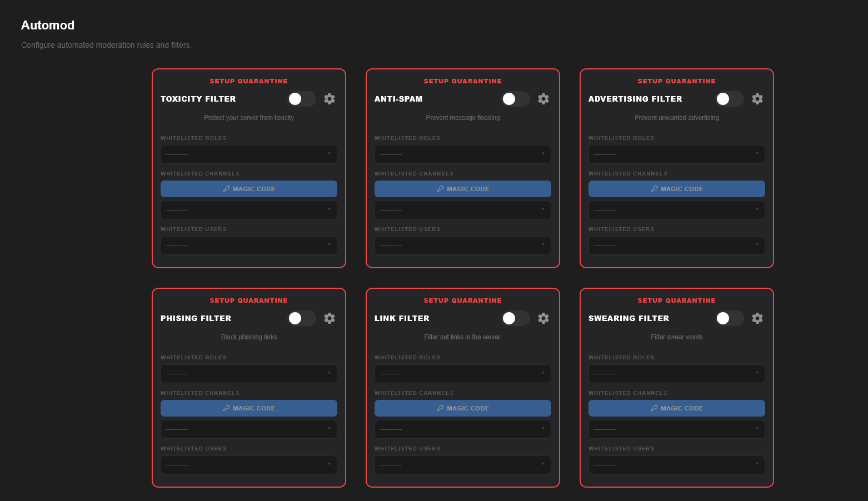Open Toxicity Filter whitelisted roles dropdown
The width and height of the screenshot is (868, 501).
click(249, 154)
